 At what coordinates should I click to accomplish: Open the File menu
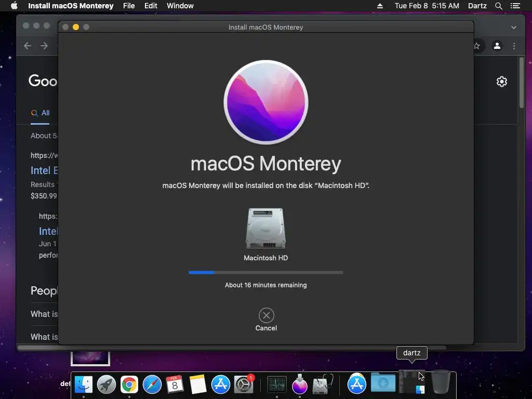pos(129,6)
